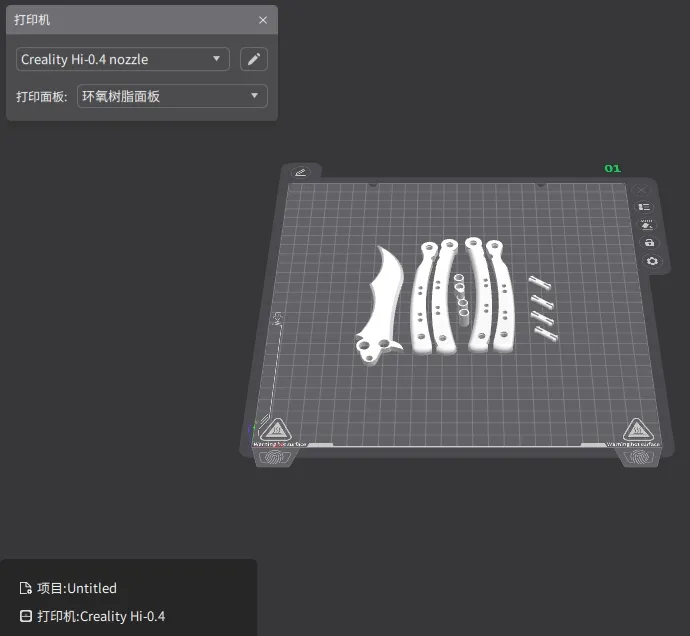
Task: Click the printer icon beside Creality Hi-0.4
Action: (26, 616)
